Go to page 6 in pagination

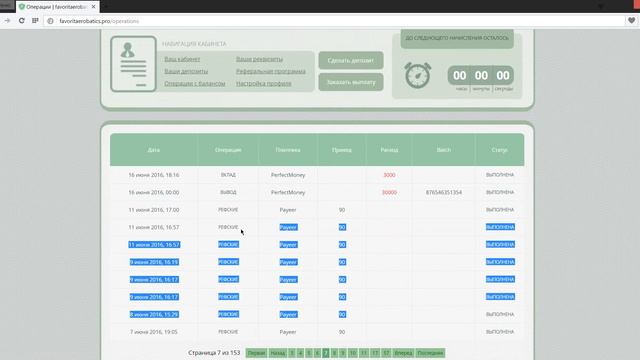click(x=317, y=353)
